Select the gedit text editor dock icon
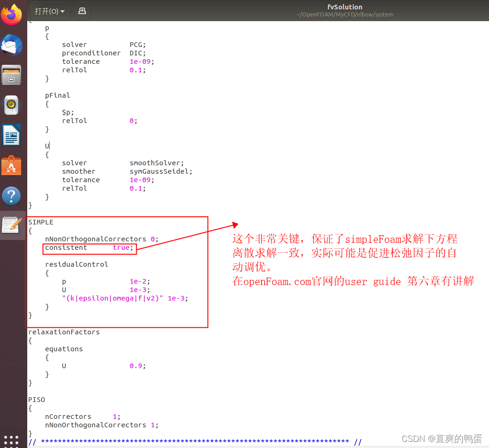The width and height of the screenshot is (489, 448). pos(12,226)
